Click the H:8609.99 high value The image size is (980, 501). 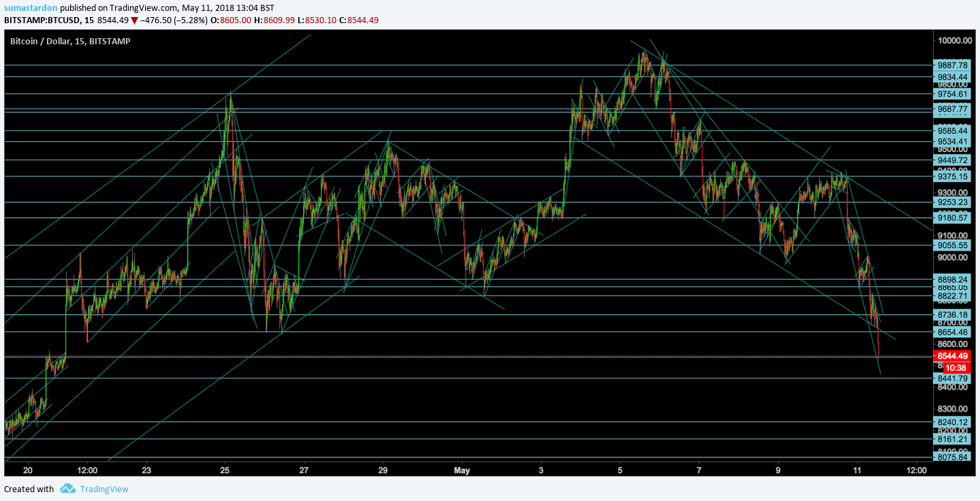(x=276, y=20)
